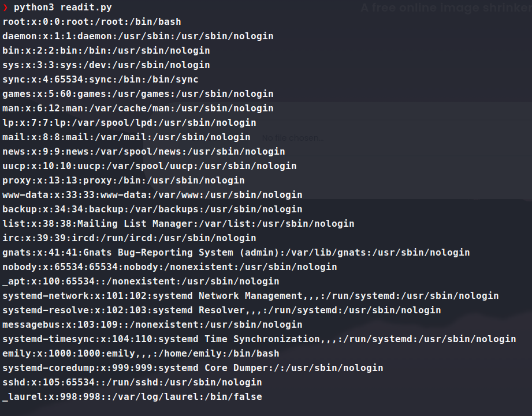Click the root user entry line
The height and width of the screenshot is (416, 532).
(x=91, y=22)
